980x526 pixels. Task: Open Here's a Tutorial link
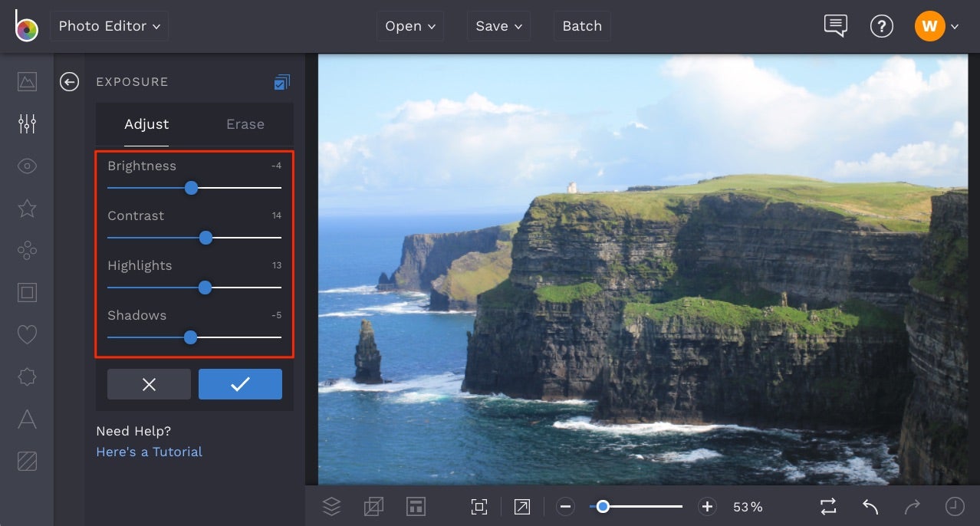click(149, 452)
